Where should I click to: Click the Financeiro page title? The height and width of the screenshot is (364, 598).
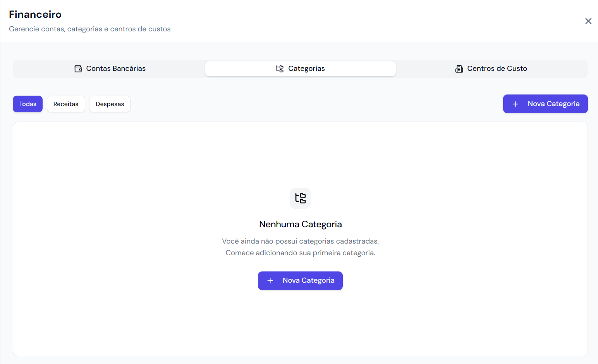35,14
